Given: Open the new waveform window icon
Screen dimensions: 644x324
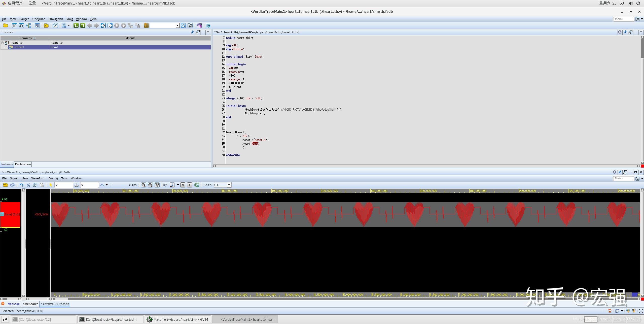Looking at the screenshot, I should pyautogui.click(x=15, y=25).
